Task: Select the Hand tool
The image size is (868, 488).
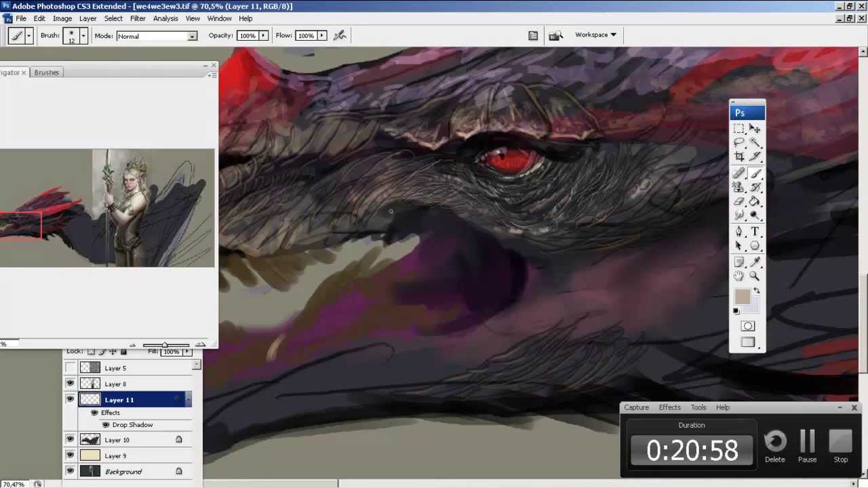Action: [739, 276]
